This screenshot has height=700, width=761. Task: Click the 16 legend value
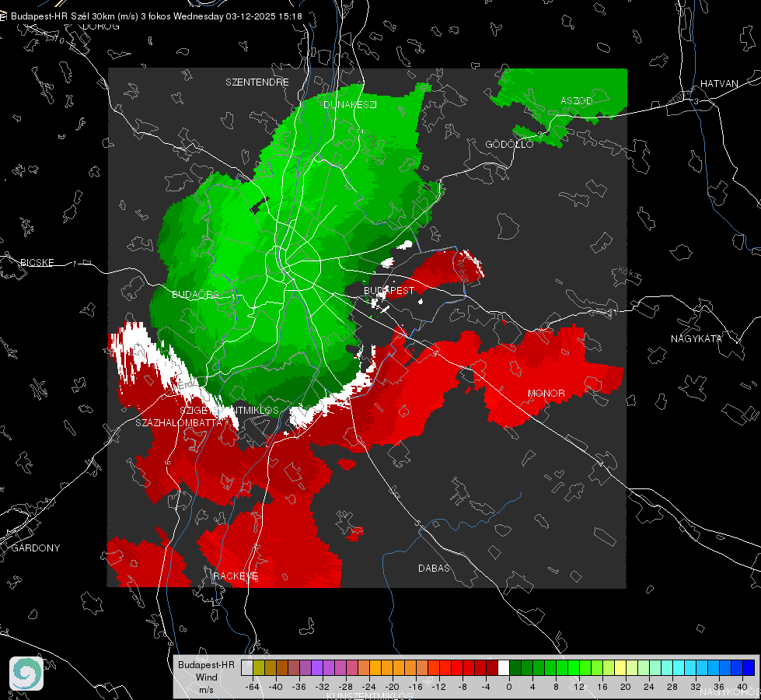[x=602, y=687]
